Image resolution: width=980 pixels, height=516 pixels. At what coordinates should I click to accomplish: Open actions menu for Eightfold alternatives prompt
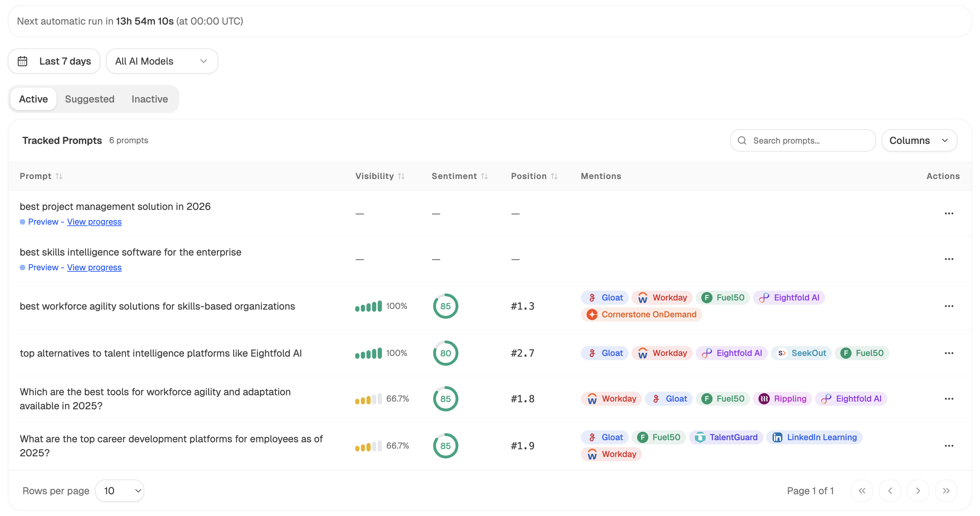pyautogui.click(x=949, y=353)
